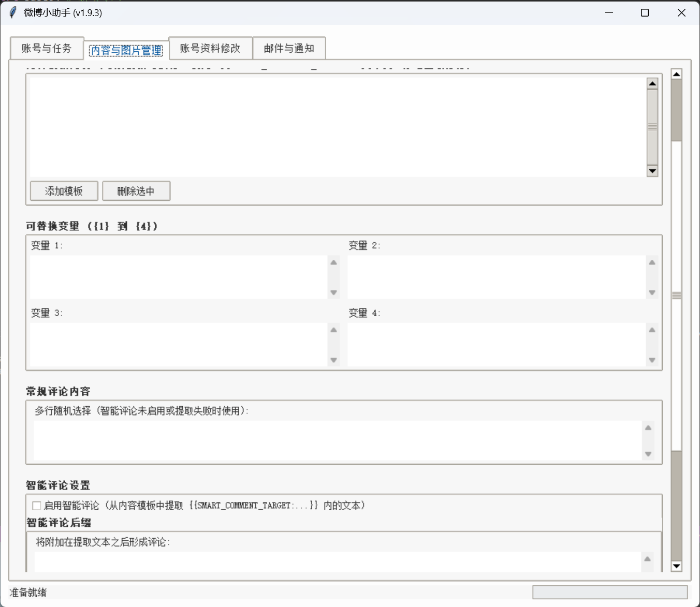Maximize the 微博小助手 window
This screenshot has width=700, height=607.
pos(645,12)
